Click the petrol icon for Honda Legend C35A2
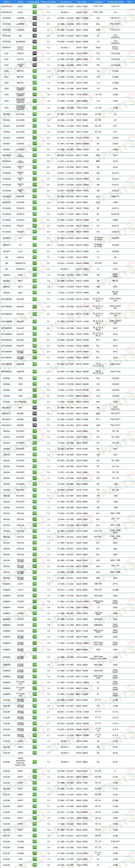Viewport: 135px width, 868px height. point(35,150)
